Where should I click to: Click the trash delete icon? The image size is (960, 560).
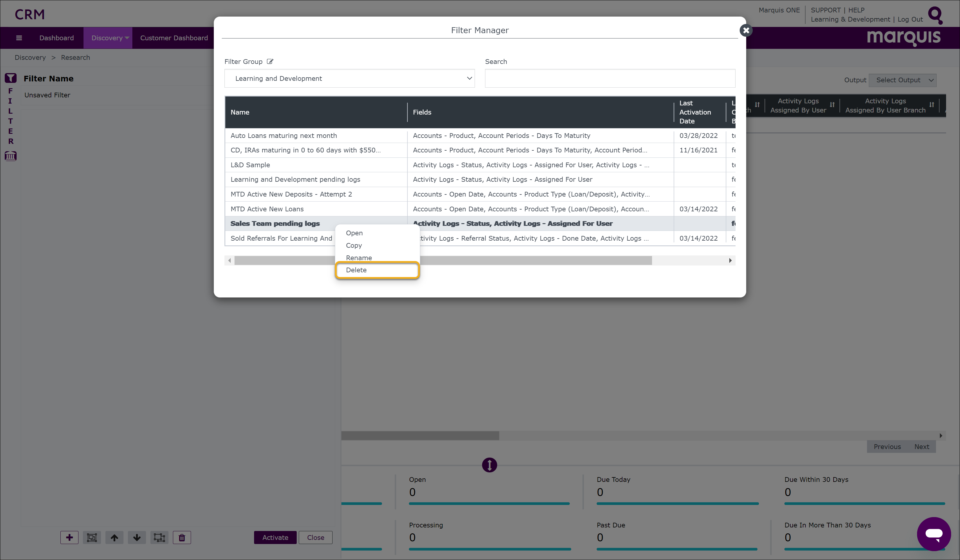pos(182,537)
